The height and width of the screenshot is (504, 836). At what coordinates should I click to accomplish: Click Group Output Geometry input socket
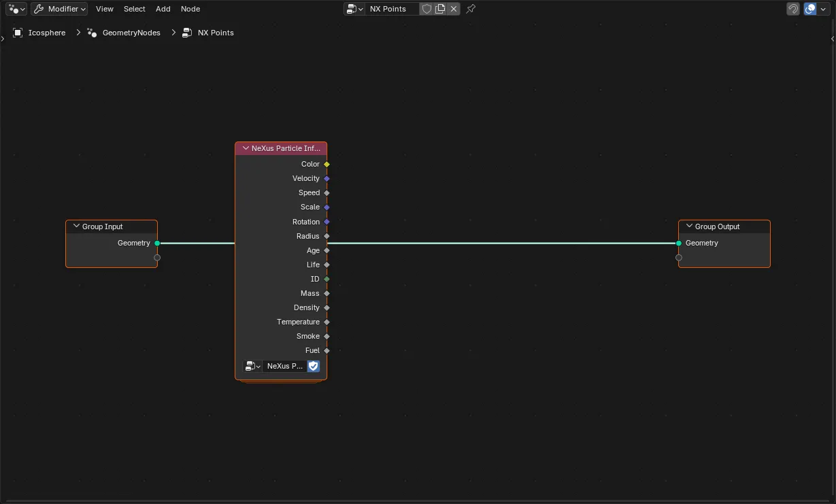pyautogui.click(x=679, y=243)
